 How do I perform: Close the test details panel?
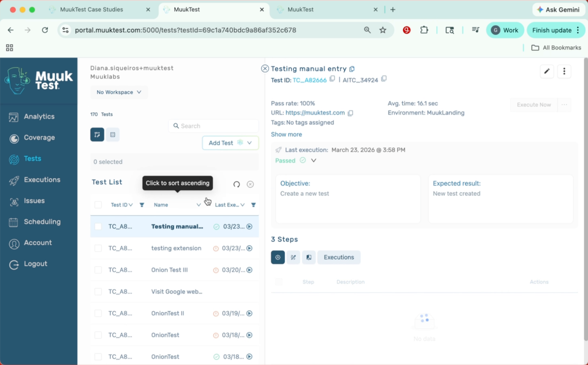pyautogui.click(x=265, y=69)
